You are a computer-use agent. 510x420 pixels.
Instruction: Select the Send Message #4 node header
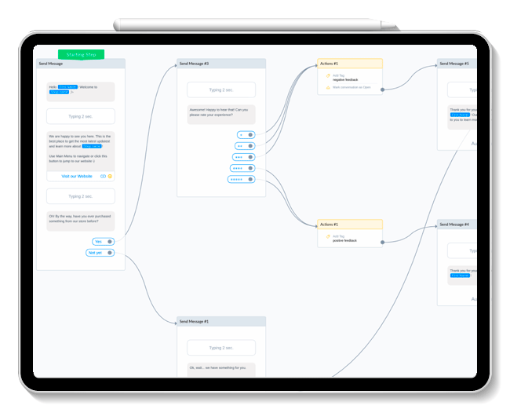457,225
